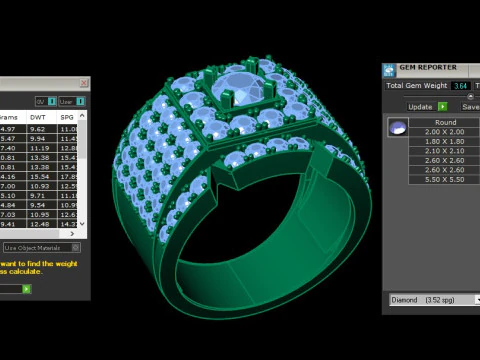Click the weight table's vertical scrollbar thumb
Viewport: 480px width, 360px height.
pos(82,139)
